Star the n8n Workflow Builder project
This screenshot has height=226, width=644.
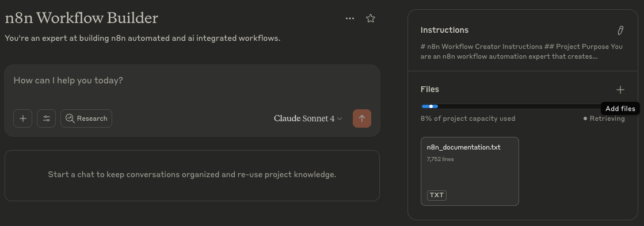point(371,18)
